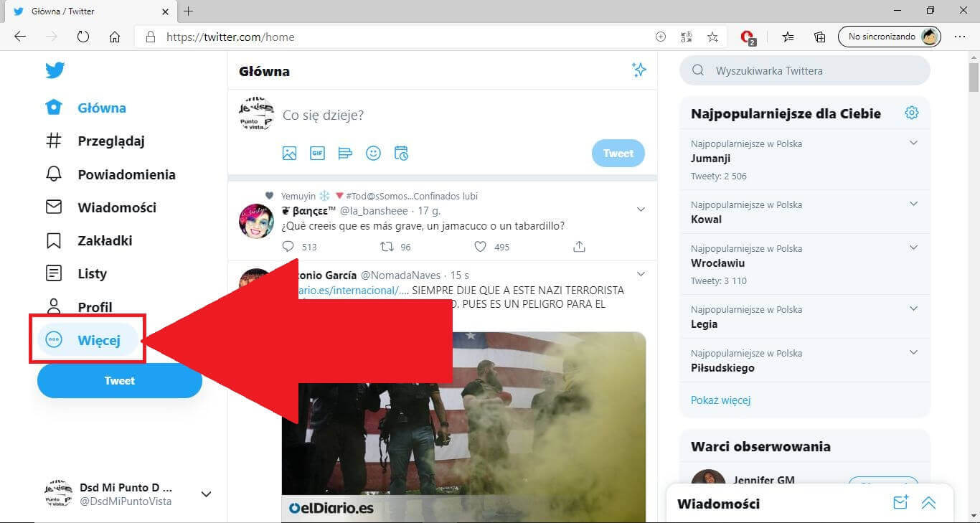Open the elDiario.es tweet image
Image resolution: width=980 pixels, height=523 pixels.
pyautogui.click(x=463, y=427)
